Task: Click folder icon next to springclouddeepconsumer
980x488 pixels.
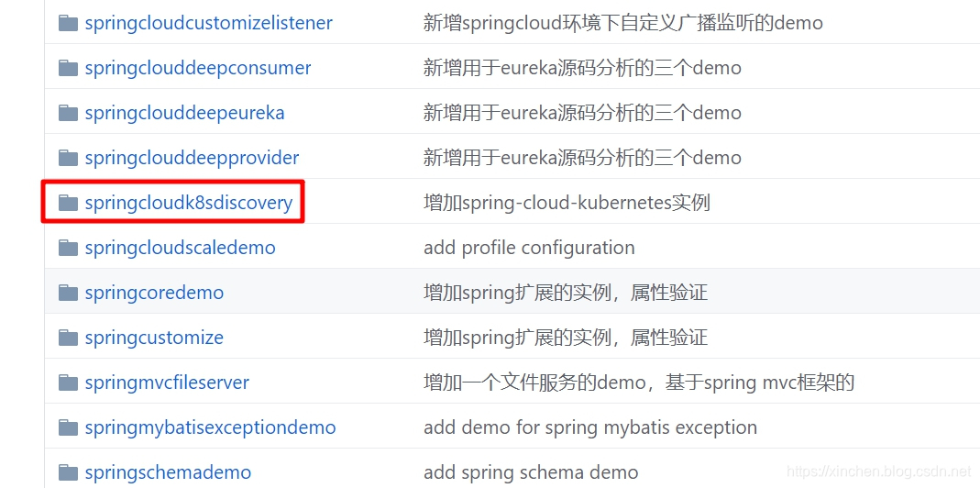Action: pyautogui.click(x=68, y=68)
